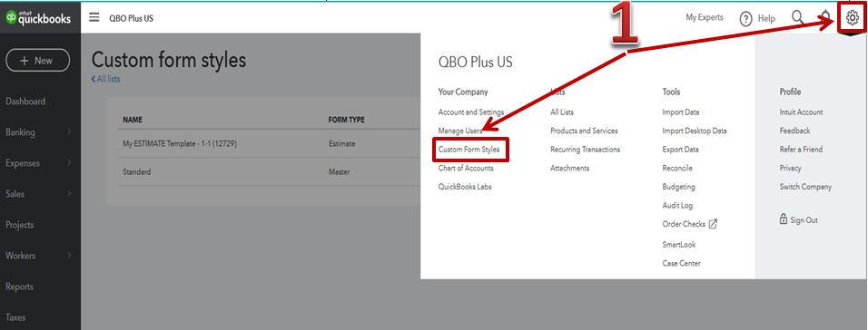Viewport: 868px width, 330px height.
Task: Open Reports in sidebar
Action: (x=19, y=286)
